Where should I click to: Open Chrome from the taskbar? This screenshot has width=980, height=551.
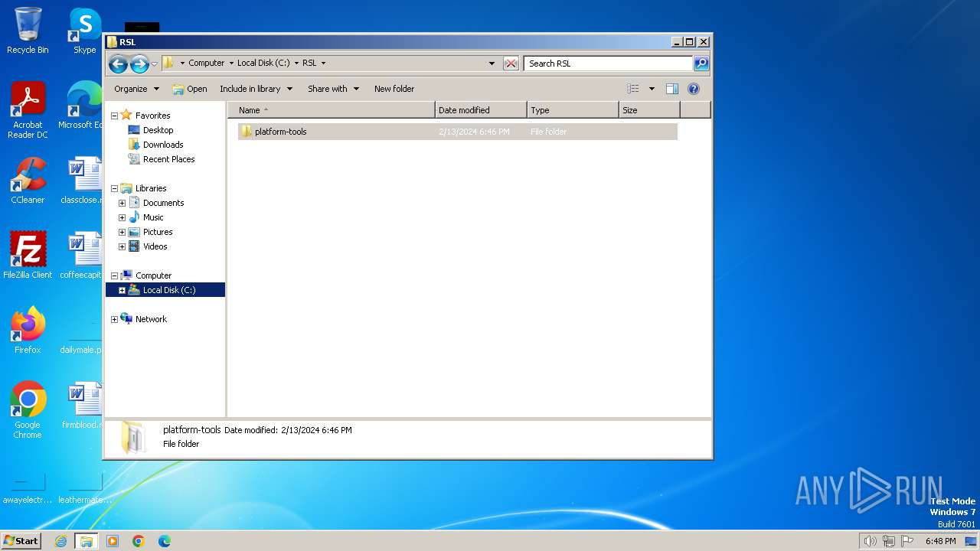(x=139, y=541)
